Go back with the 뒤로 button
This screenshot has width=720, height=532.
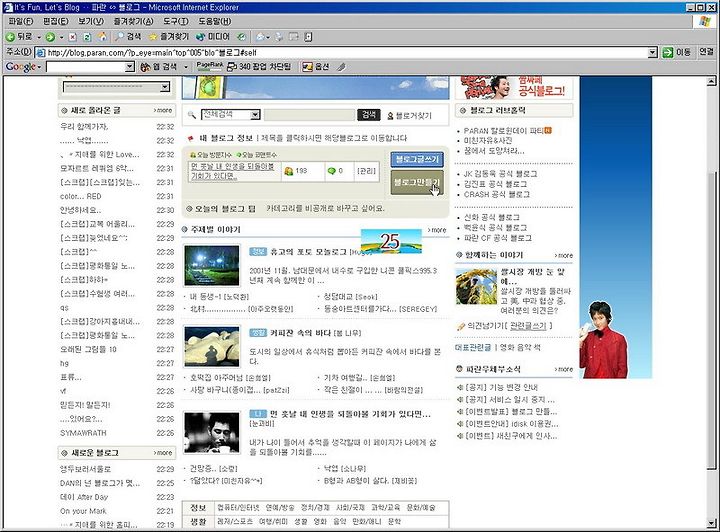pos(19,37)
